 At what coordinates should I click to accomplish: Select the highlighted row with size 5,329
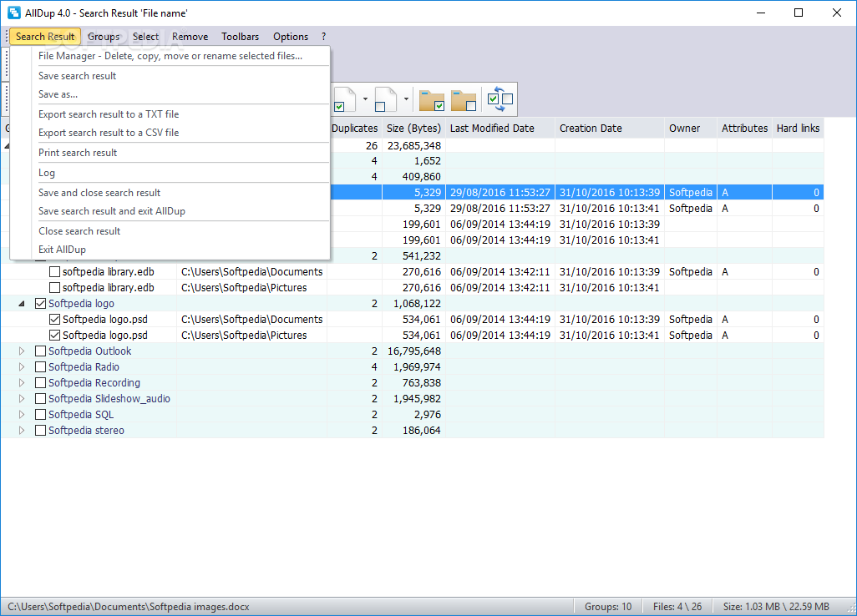click(x=576, y=192)
